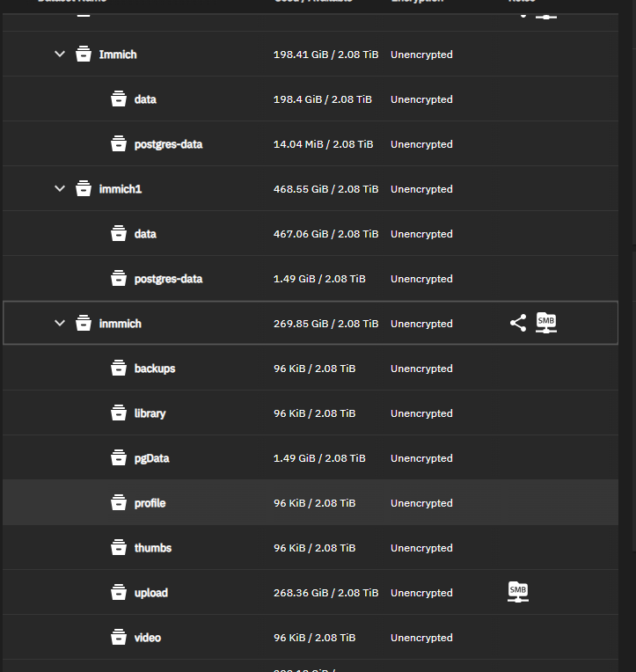This screenshot has width=636, height=672.
Task: Click the dataset icon beside backups
Action: (119, 369)
